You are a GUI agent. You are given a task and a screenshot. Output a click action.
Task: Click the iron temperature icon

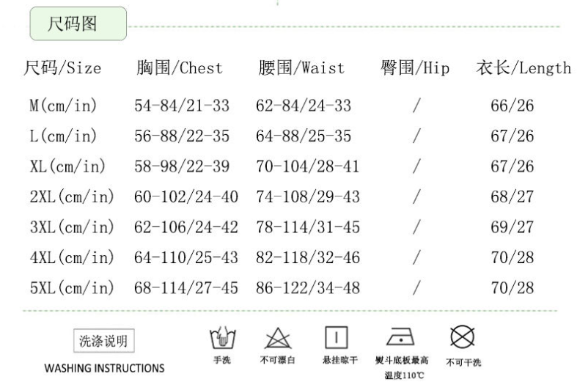coord(400,339)
